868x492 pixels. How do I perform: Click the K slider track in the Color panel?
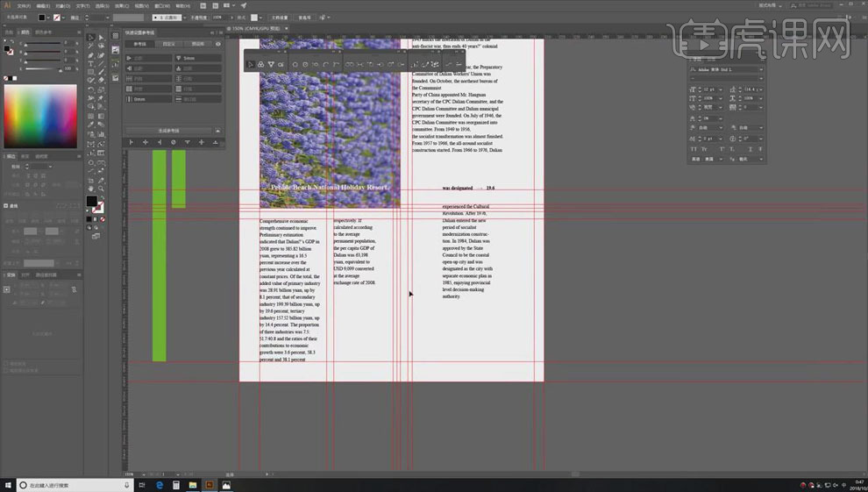coord(42,69)
